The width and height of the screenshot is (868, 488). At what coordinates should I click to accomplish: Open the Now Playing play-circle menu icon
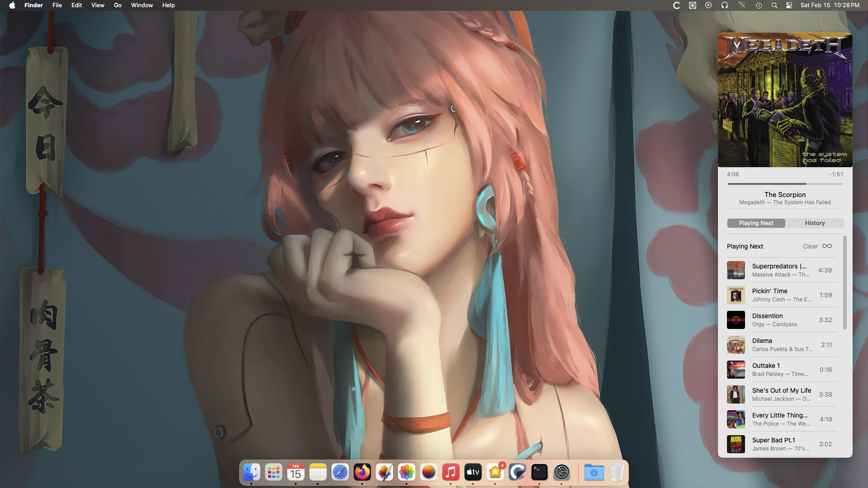[x=708, y=5]
